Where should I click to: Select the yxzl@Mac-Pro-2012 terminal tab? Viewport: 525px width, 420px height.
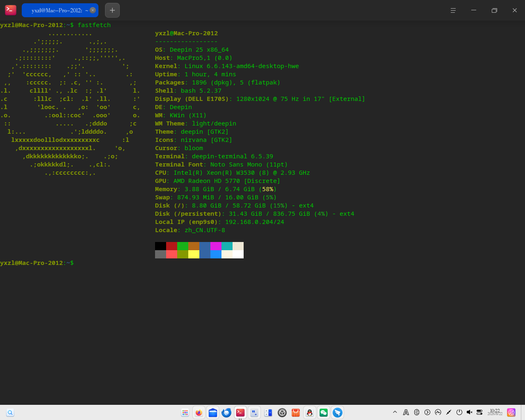60,10
